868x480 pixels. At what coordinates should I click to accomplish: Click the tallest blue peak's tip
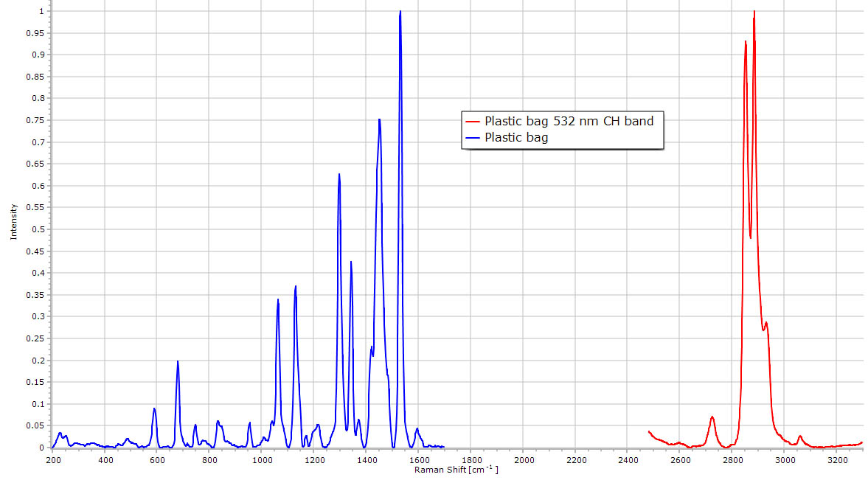pos(400,12)
